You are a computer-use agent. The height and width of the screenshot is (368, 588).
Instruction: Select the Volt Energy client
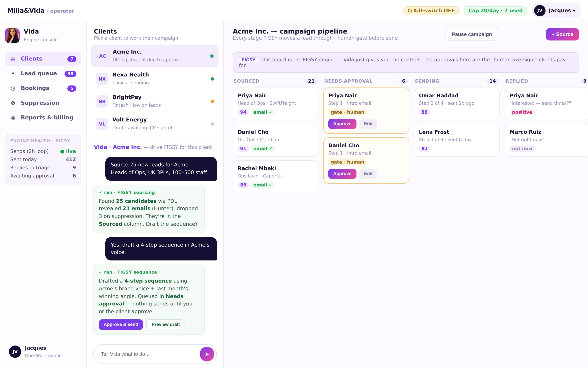click(155, 124)
